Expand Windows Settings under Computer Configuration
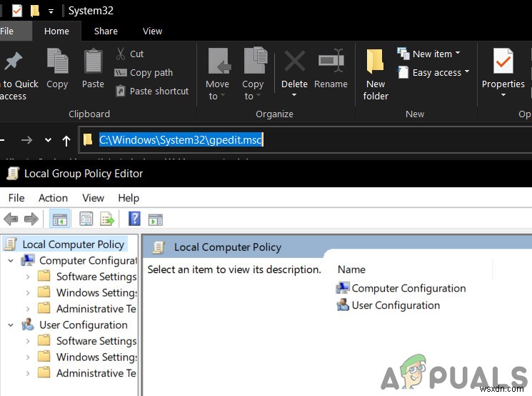The height and width of the screenshot is (396, 532). tap(28, 293)
